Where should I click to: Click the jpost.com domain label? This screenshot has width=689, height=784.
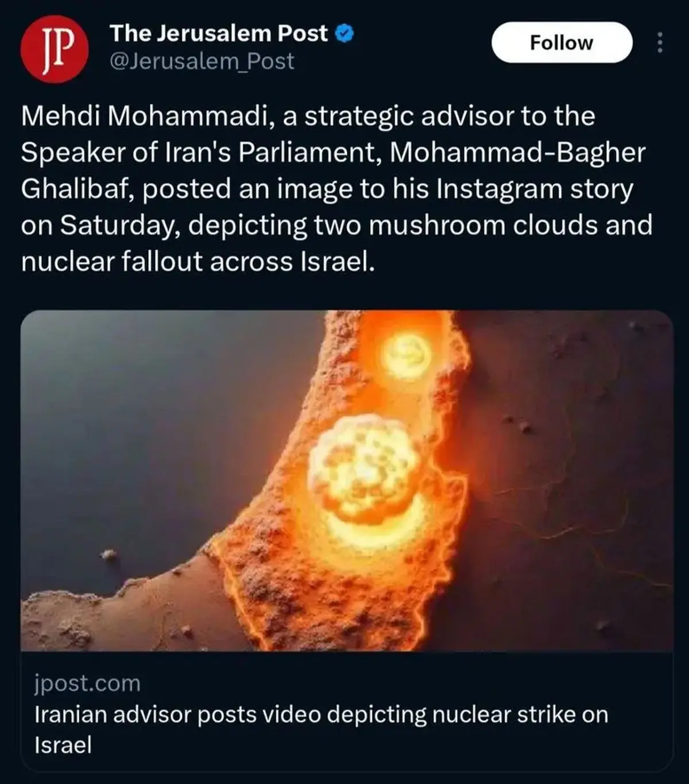[x=87, y=684]
